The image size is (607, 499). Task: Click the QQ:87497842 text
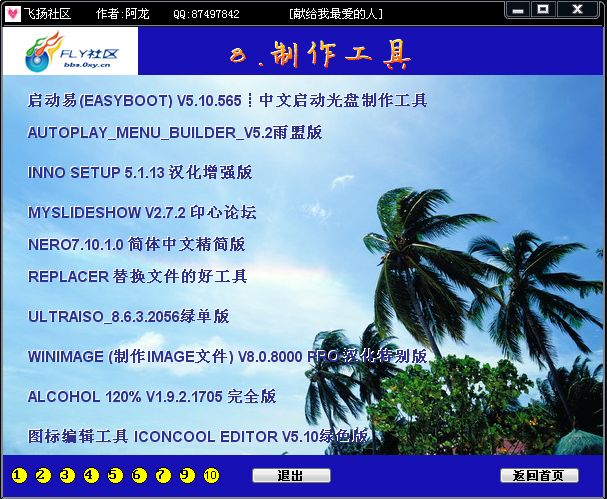coord(206,14)
